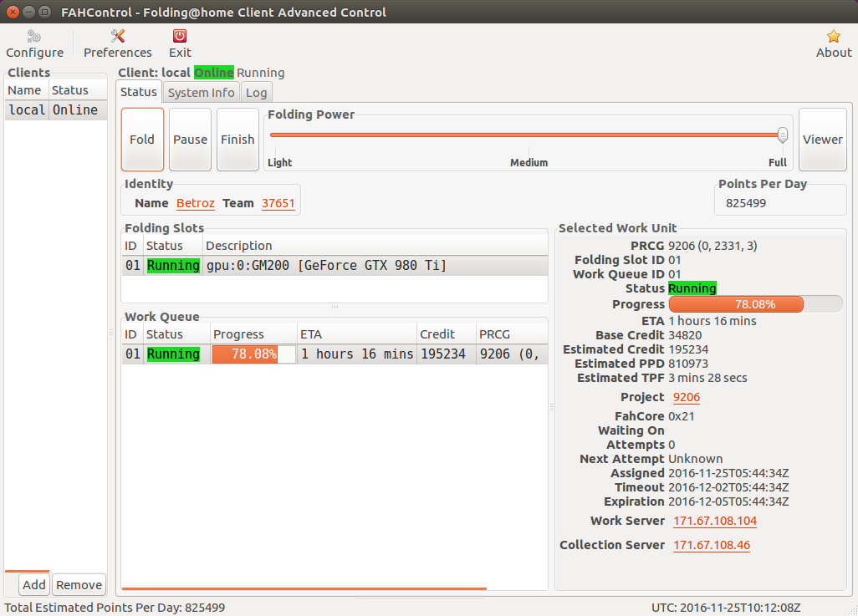
Task: Open the Betroz name link
Action: point(196,203)
